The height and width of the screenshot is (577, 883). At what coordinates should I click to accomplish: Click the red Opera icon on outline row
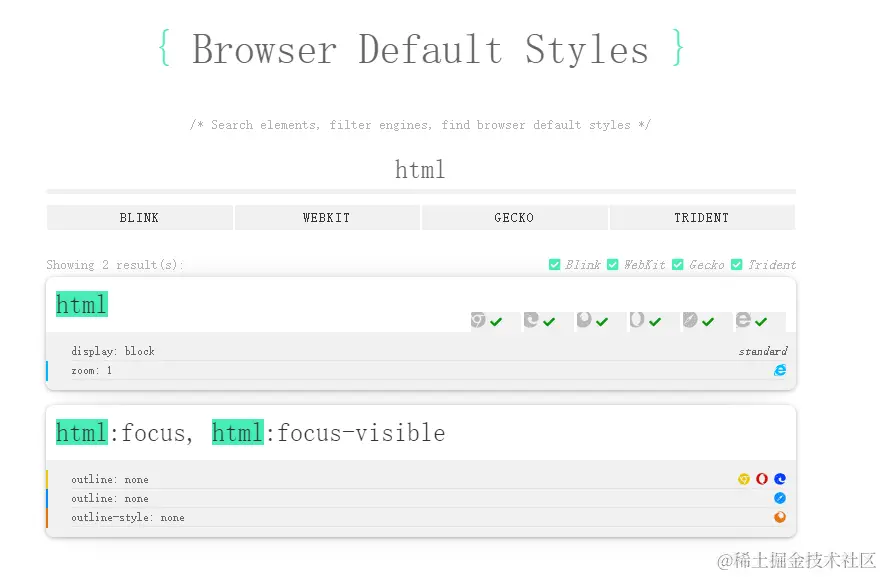coord(762,479)
